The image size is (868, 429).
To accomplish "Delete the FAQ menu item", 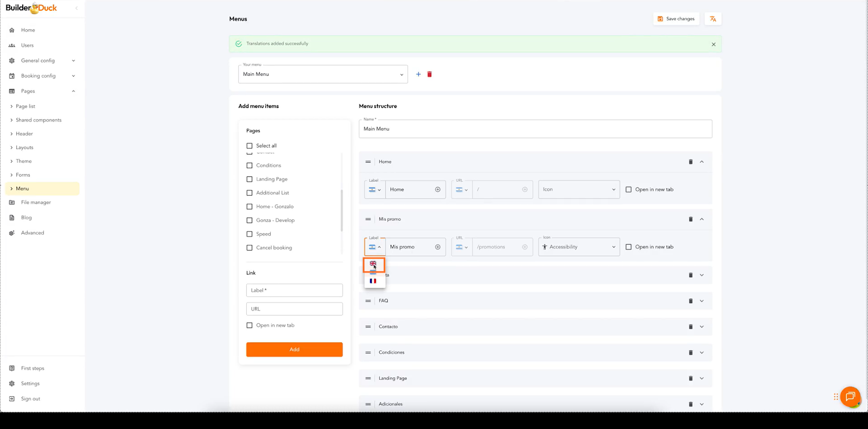I will [x=691, y=301].
